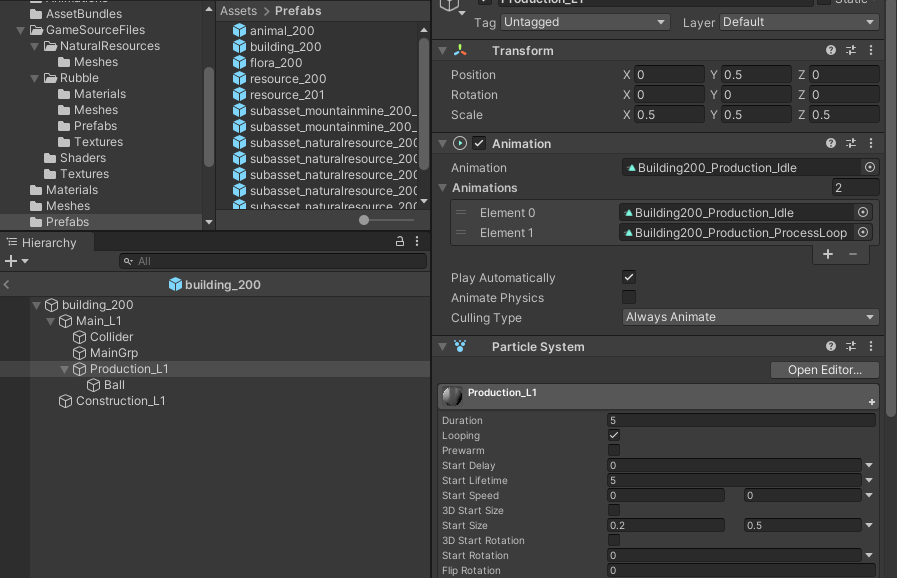Collapse the NaturalResources folder

[x=34, y=46]
